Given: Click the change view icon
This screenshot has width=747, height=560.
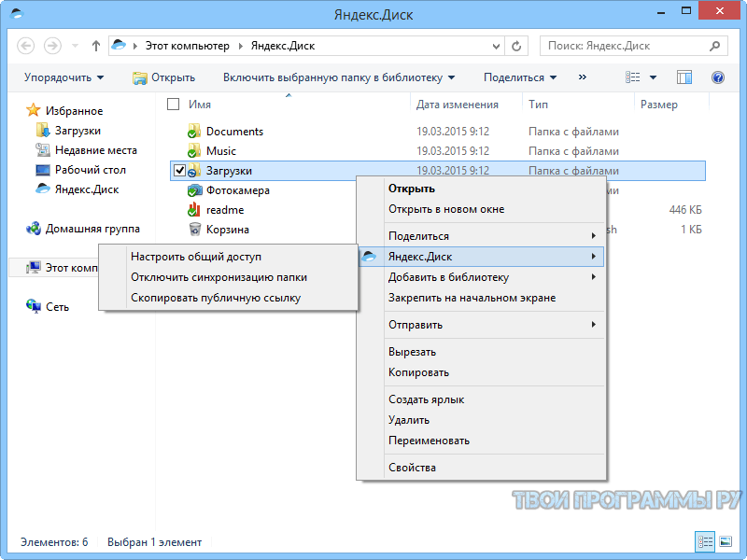Looking at the screenshot, I should pyautogui.click(x=633, y=77).
